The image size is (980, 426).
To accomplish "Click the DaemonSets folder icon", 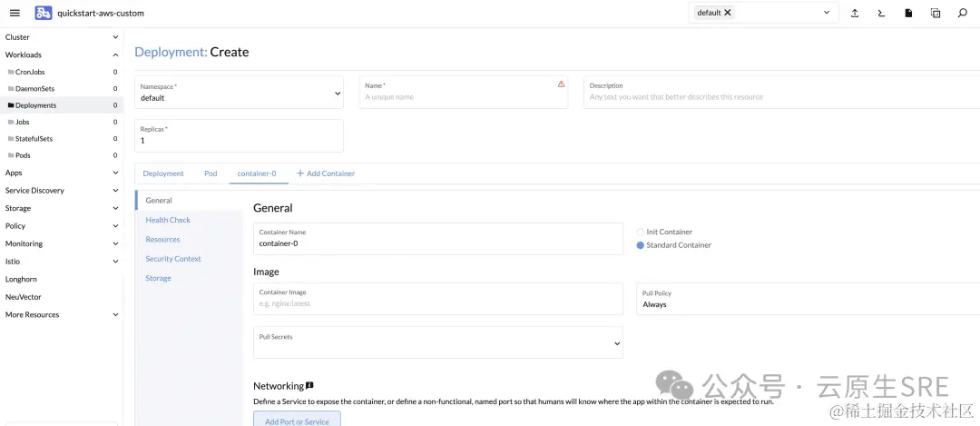I will (x=11, y=89).
